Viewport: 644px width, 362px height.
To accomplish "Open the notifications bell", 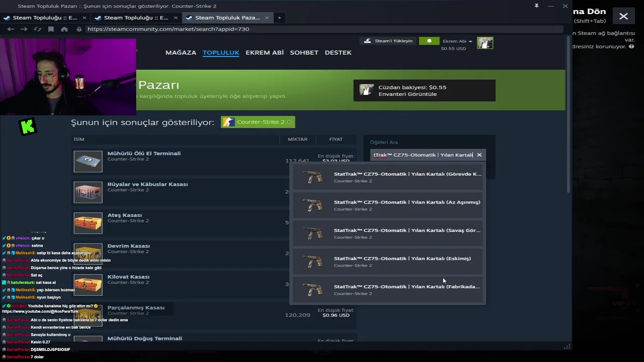I will tap(429, 41).
